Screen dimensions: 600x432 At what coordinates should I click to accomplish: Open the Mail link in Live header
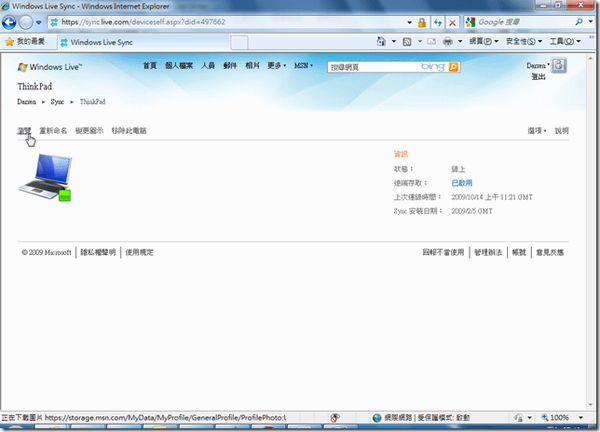coord(230,66)
